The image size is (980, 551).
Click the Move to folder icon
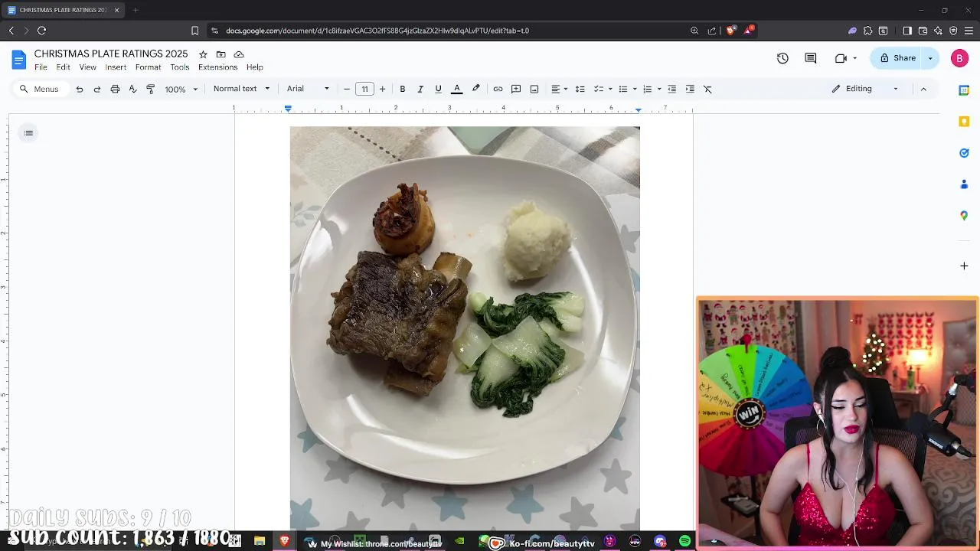[220, 54]
